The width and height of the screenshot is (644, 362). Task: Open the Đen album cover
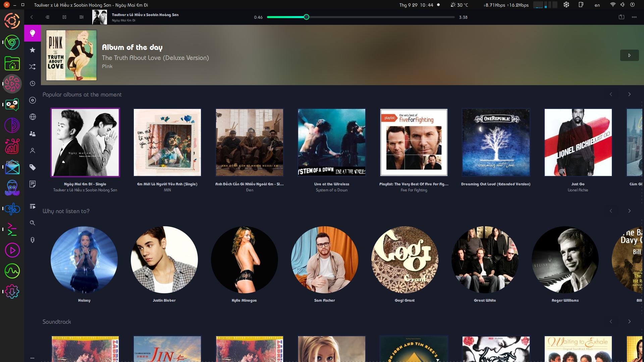(x=250, y=142)
